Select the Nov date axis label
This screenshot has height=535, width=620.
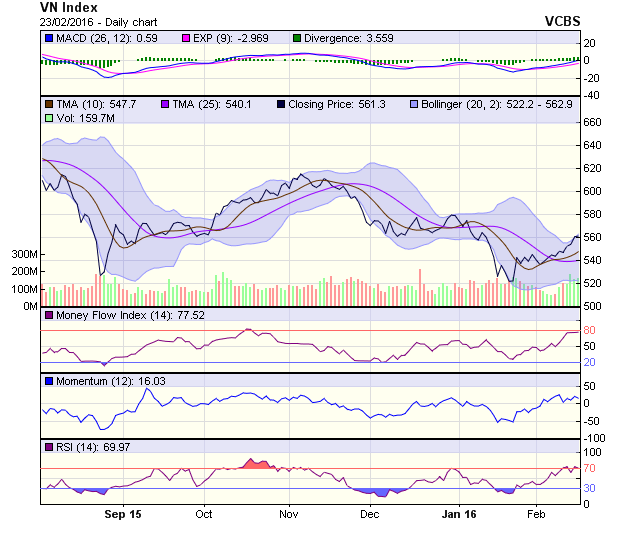[x=289, y=514]
